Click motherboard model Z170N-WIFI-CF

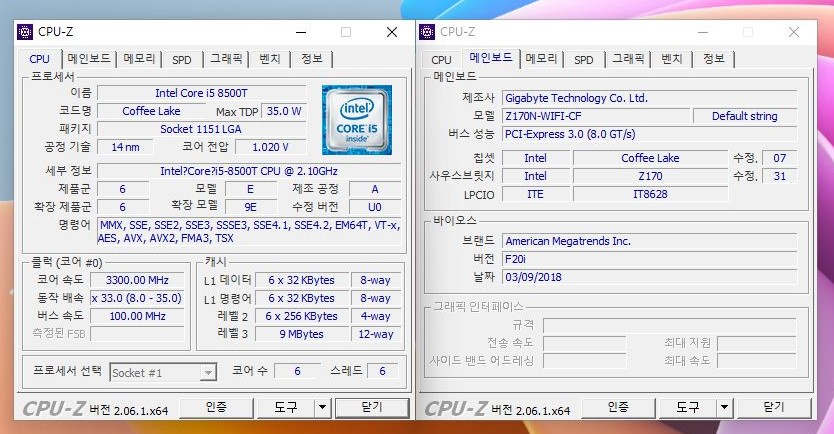tap(596, 116)
